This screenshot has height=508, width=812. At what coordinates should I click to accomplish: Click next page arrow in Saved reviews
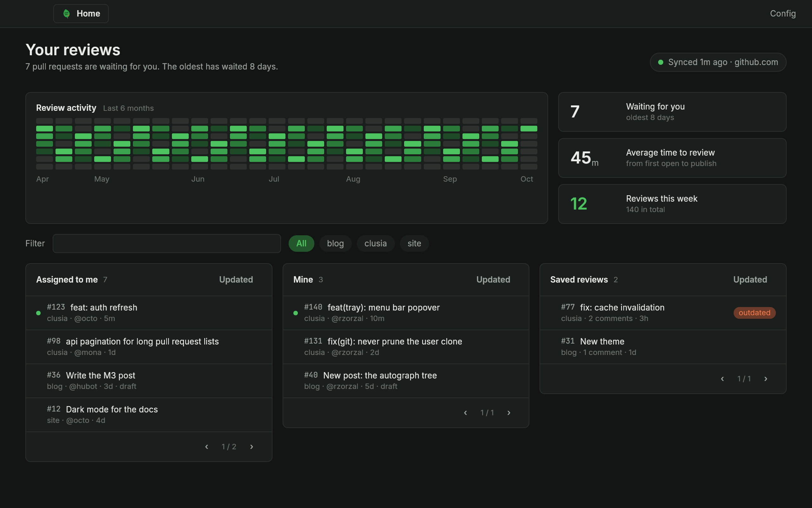click(x=766, y=379)
